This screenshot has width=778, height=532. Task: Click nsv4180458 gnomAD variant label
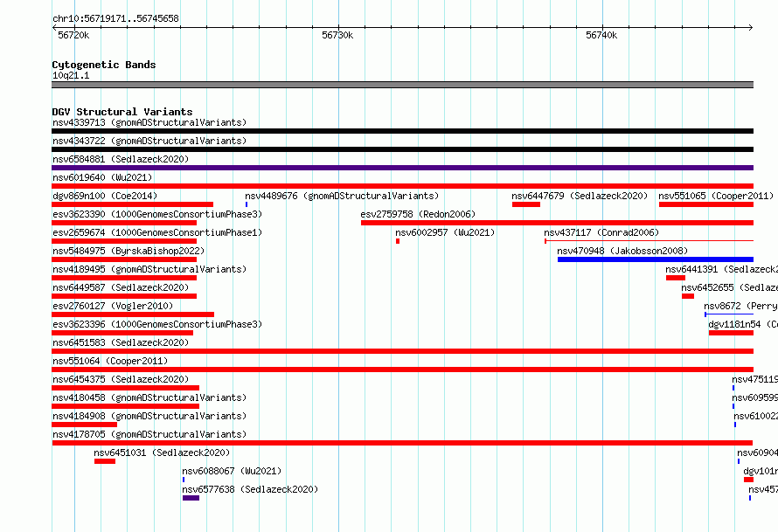pyautogui.click(x=149, y=397)
